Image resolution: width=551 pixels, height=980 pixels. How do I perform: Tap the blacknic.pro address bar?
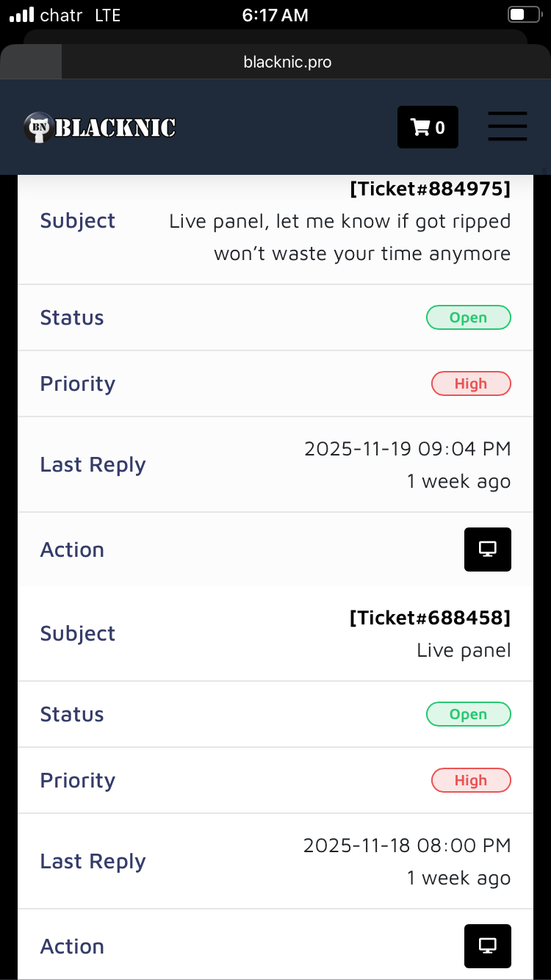coord(287,62)
